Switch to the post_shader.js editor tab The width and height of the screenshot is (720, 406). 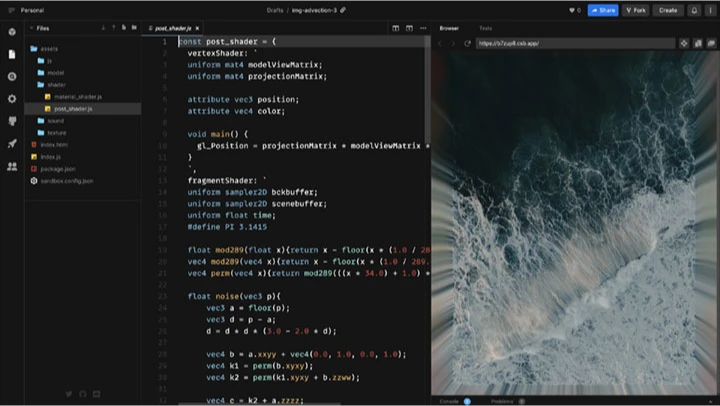coord(173,28)
